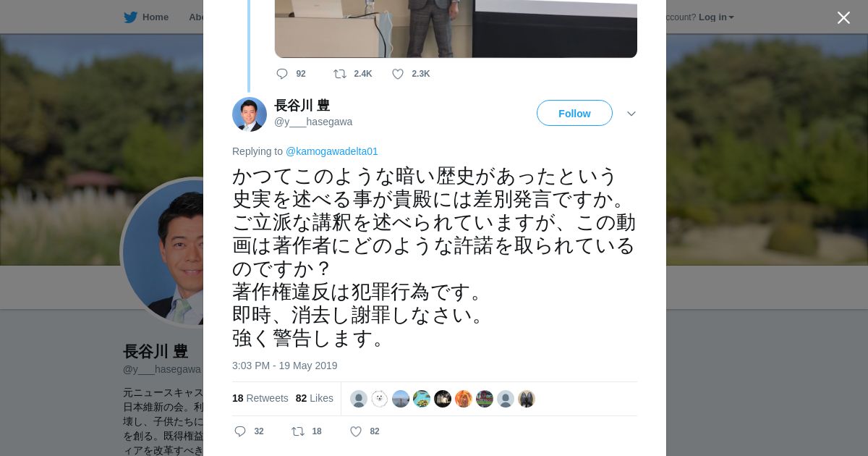
Task: Open the 3:03 PM - 19 May 2019 timestamp
Action: [x=285, y=366]
